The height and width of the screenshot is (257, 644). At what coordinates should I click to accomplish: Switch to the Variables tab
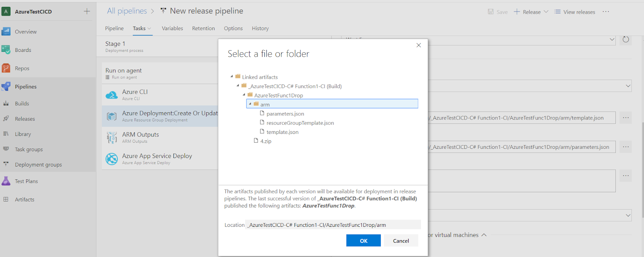tap(172, 29)
